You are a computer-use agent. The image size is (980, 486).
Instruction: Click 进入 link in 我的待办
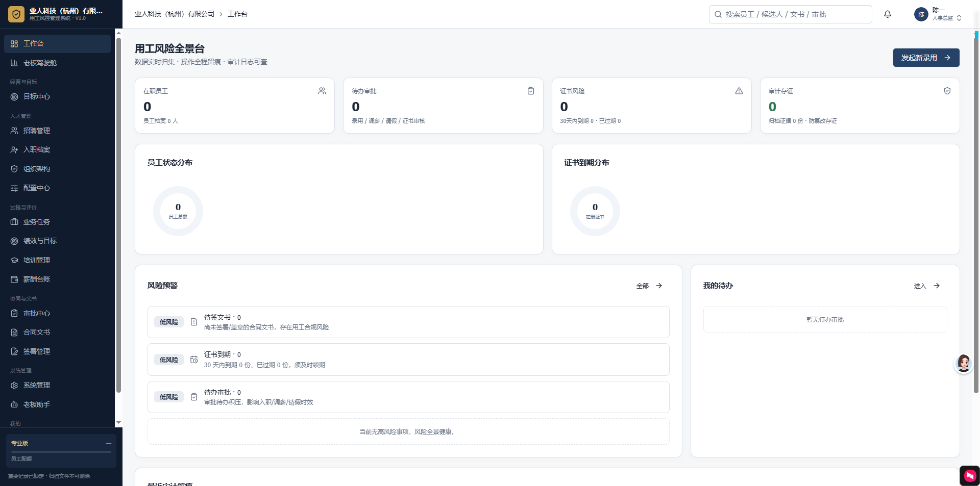(x=927, y=286)
